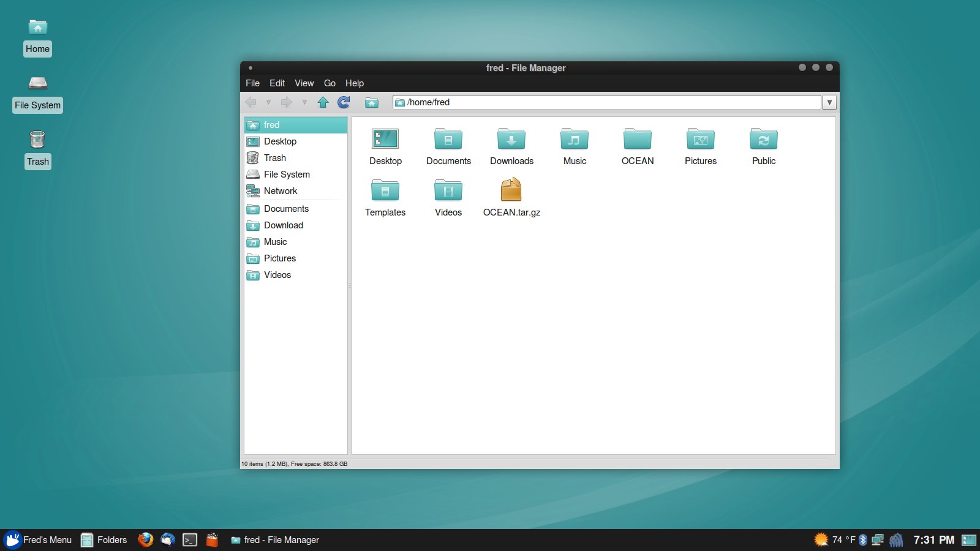980x551 pixels.
Task: Click the window menu dot in title bar
Action: coord(251,68)
